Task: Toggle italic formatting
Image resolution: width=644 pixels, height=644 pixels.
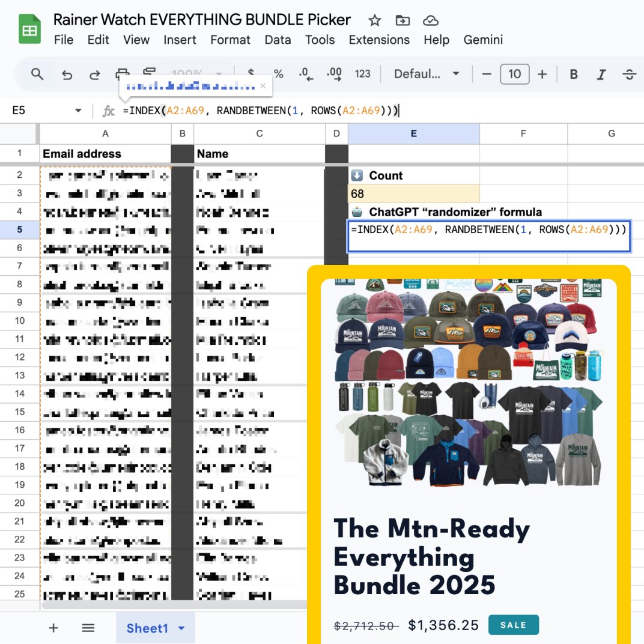Action: [x=601, y=74]
